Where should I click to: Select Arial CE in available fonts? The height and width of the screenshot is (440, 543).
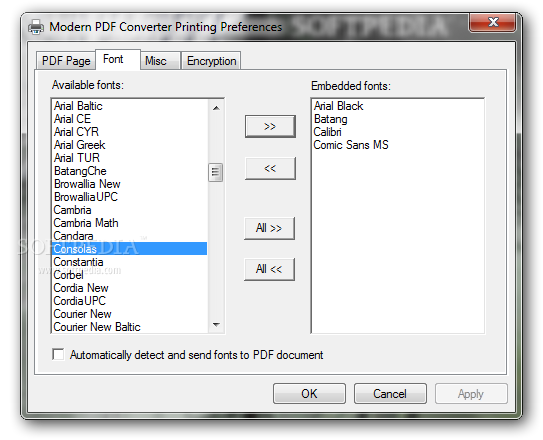point(130,119)
